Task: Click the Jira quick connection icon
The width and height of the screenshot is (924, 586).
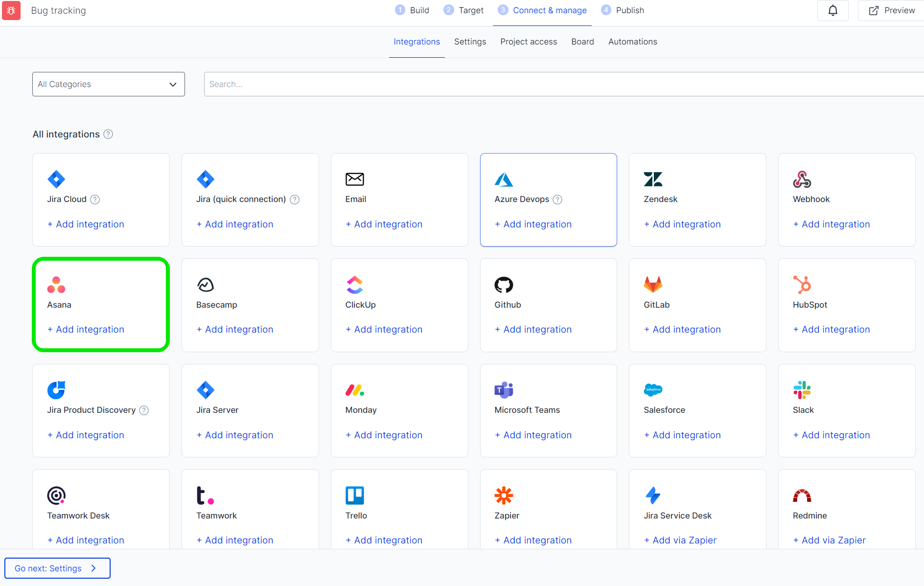Action: pos(206,179)
